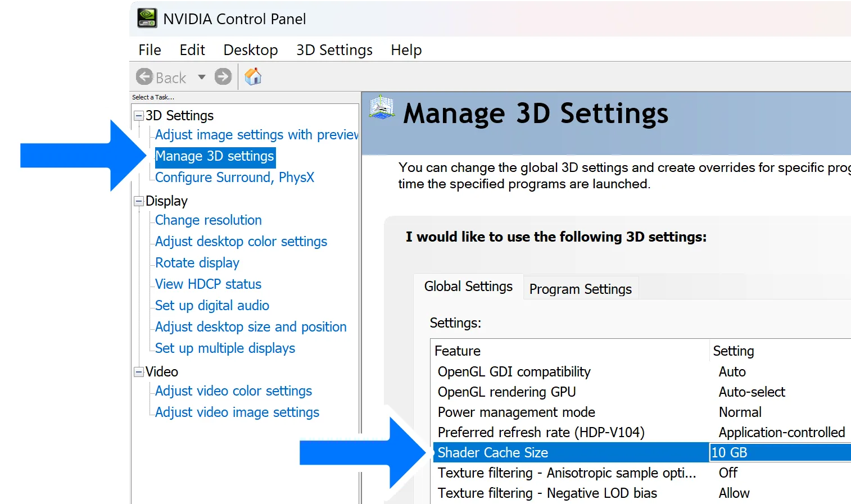Image resolution: width=851 pixels, height=504 pixels.
Task: Click the Home icon in toolbar
Action: click(253, 77)
